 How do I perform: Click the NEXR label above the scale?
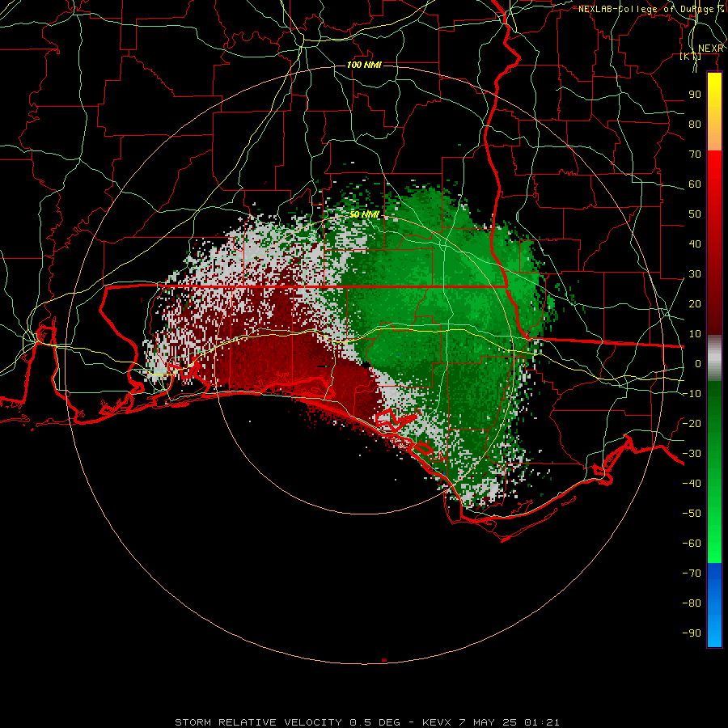coord(710,49)
